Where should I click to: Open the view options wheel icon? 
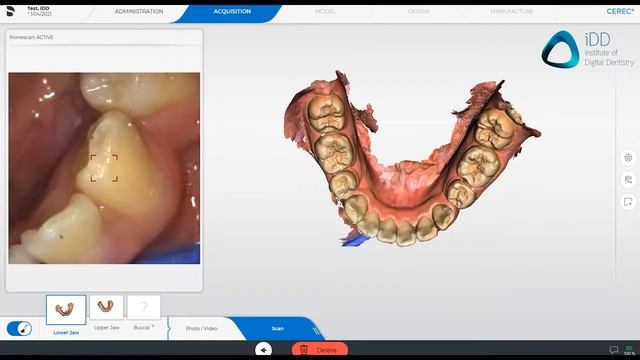[x=628, y=158]
